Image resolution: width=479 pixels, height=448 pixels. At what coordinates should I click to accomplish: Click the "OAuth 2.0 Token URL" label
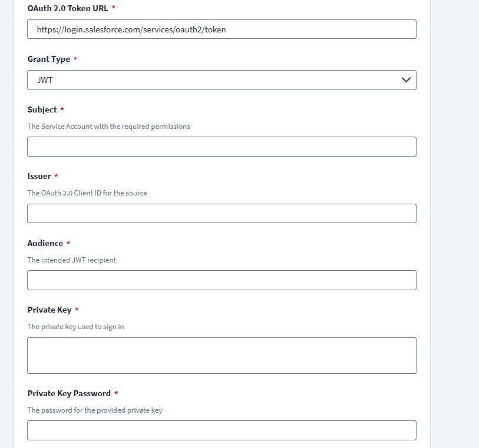[67, 9]
